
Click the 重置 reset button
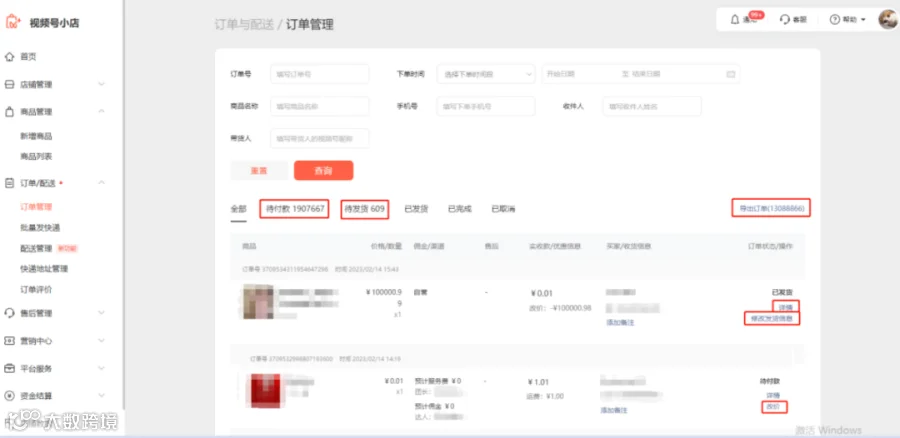click(259, 170)
